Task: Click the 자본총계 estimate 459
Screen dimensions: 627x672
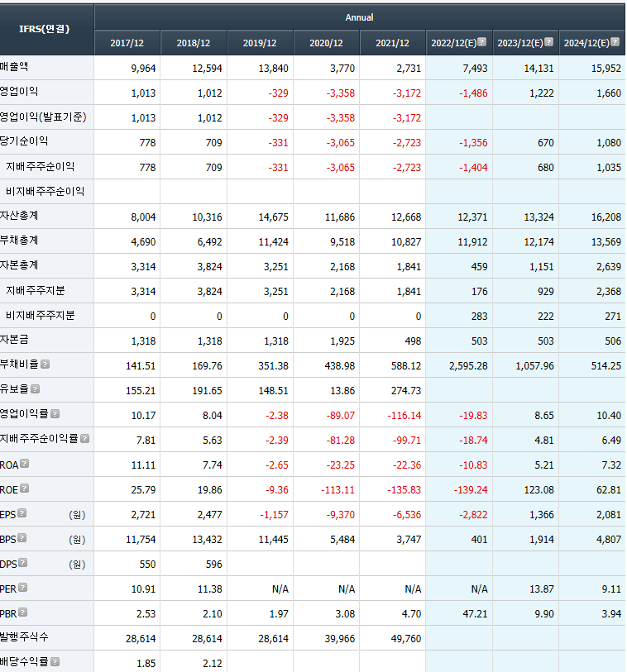Action: 479,267
